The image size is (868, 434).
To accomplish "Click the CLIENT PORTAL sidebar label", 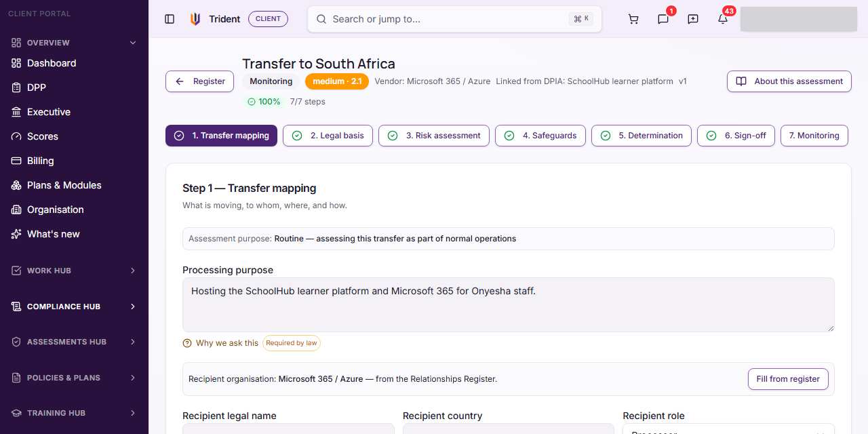I will tap(39, 14).
